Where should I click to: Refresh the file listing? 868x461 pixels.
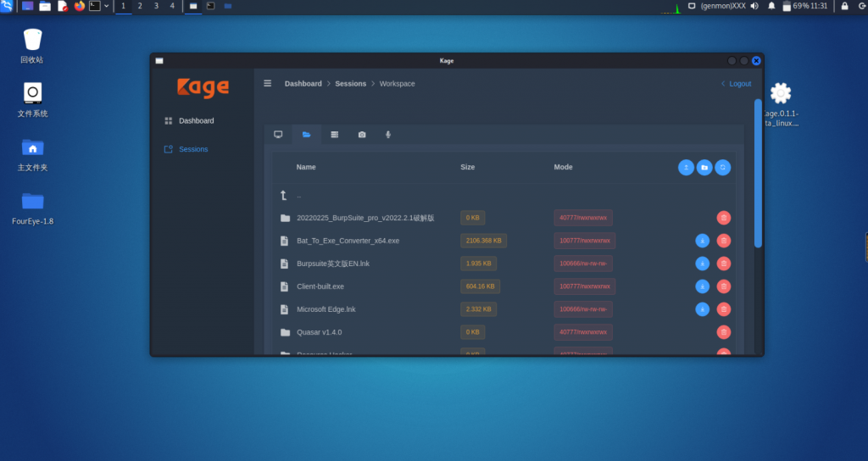coord(722,167)
